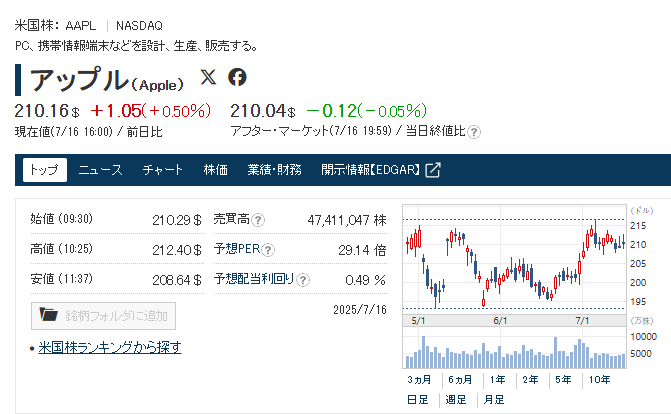
Task: Click the ticker text 米国株: AAPL
Action: coord(55,26)
